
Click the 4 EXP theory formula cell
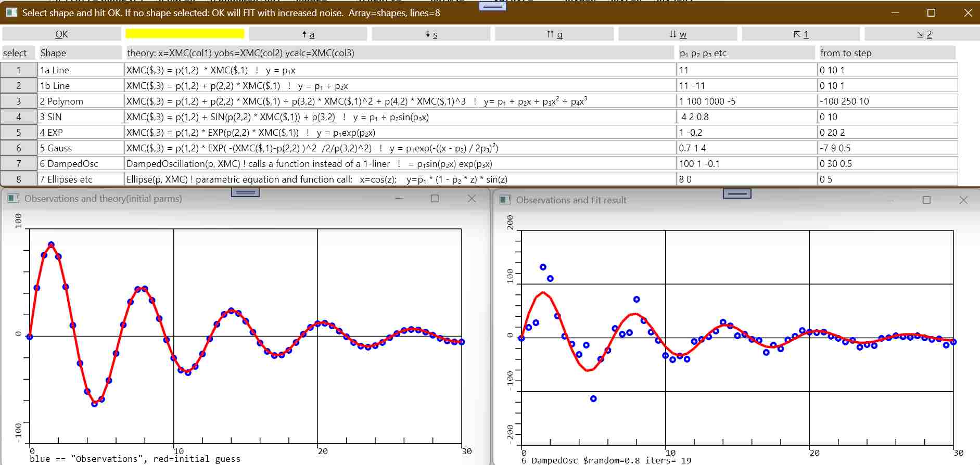(x=400, y=133)
